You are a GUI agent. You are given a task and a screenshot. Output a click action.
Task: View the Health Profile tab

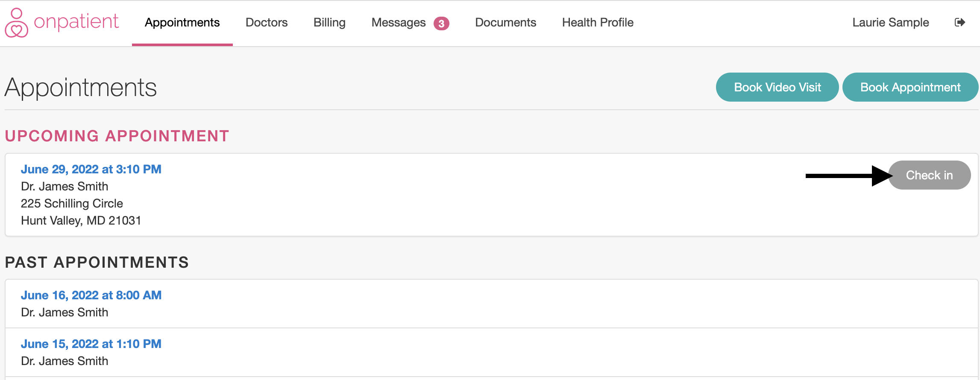pyautogui.click(x=598, y=23)
